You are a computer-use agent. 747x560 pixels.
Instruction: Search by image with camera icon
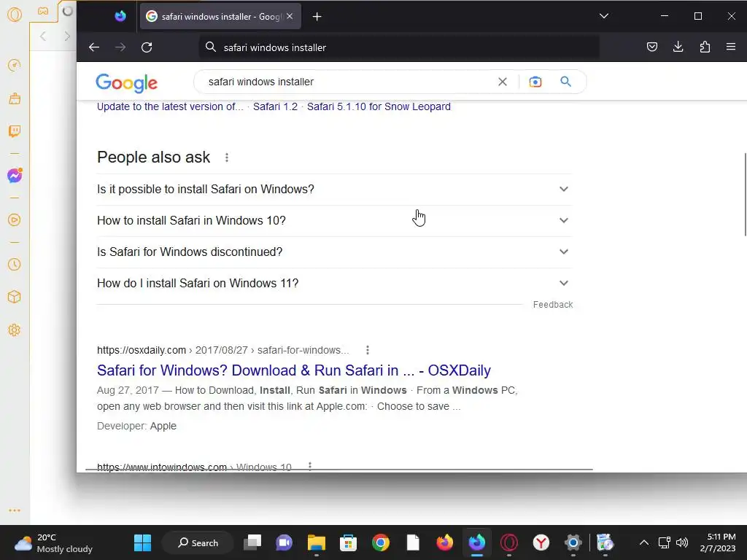tap(535, 82)
